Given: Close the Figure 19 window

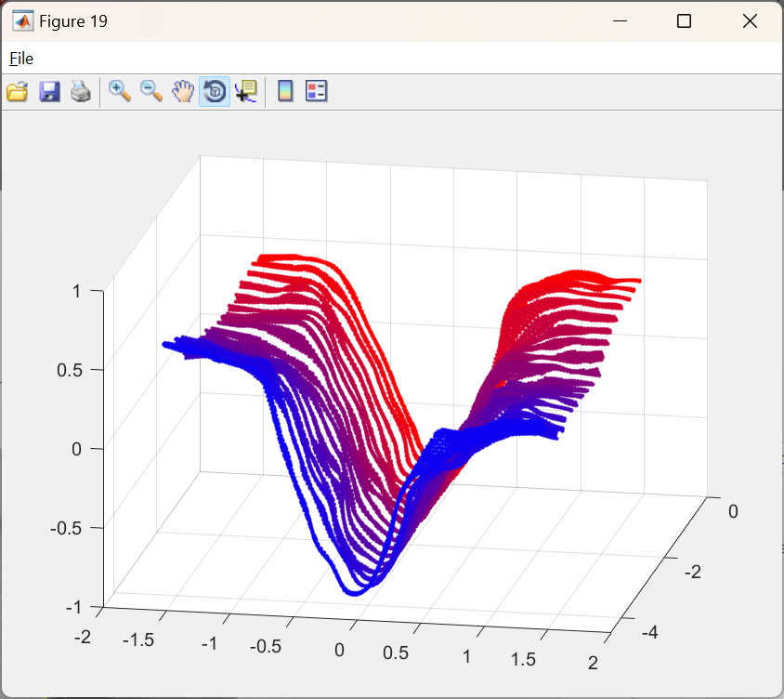Looking at the screenshot, I should pyautogui.click(x=750, y=21).
